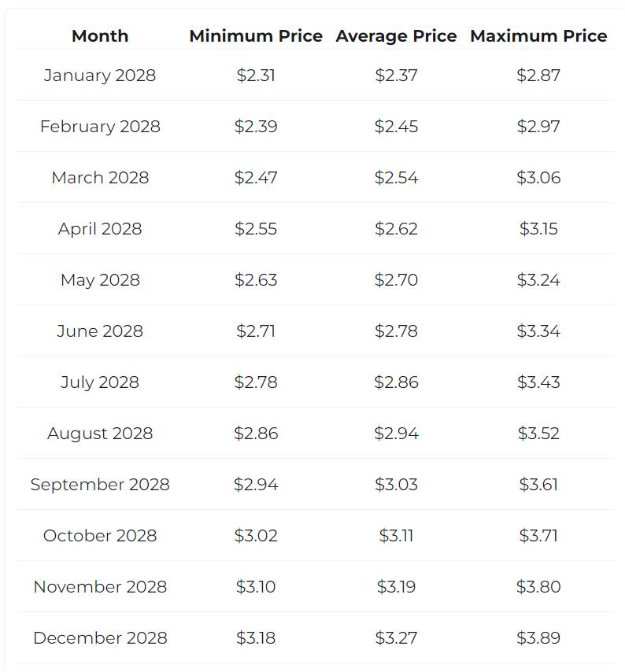Click the Average Price column header

[396, 36]
